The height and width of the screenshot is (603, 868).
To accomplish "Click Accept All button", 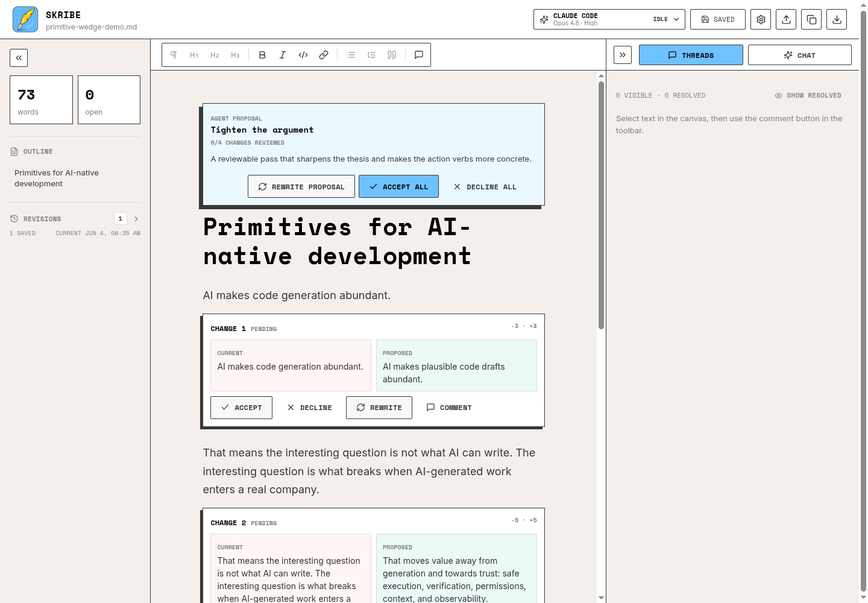I will point(398,186).
